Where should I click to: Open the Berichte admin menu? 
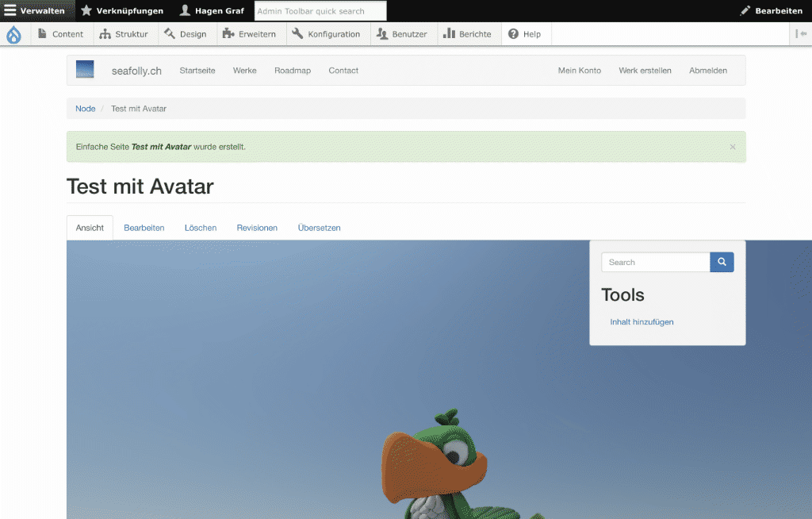[x=468, y=34]
